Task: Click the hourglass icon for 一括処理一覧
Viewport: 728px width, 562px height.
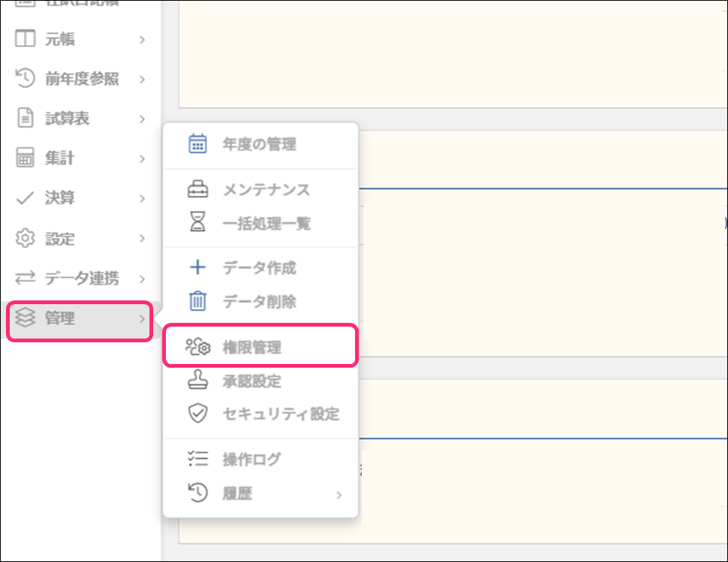Action: point(197,223)
